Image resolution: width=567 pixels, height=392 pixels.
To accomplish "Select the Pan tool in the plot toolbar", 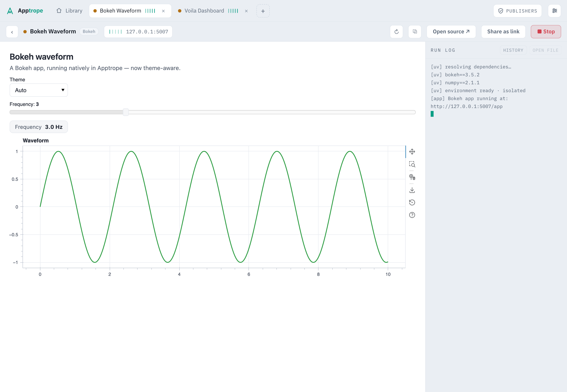I will 412,152.
